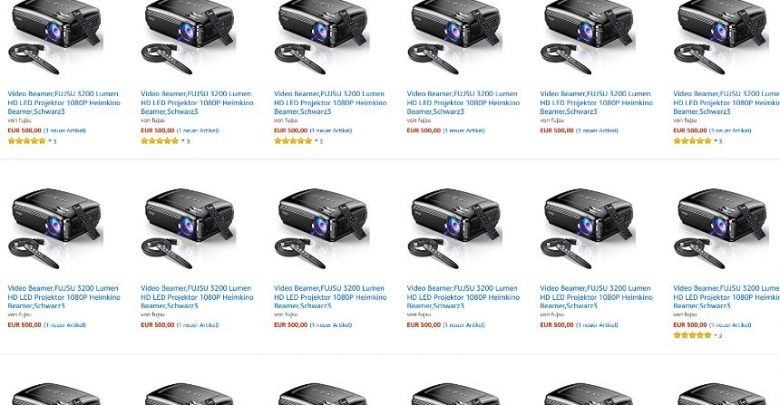Click '1 neuer Artikel' under fourth top-row projector
The width and height of the screenshot is (780, 405).
(464, 131)
